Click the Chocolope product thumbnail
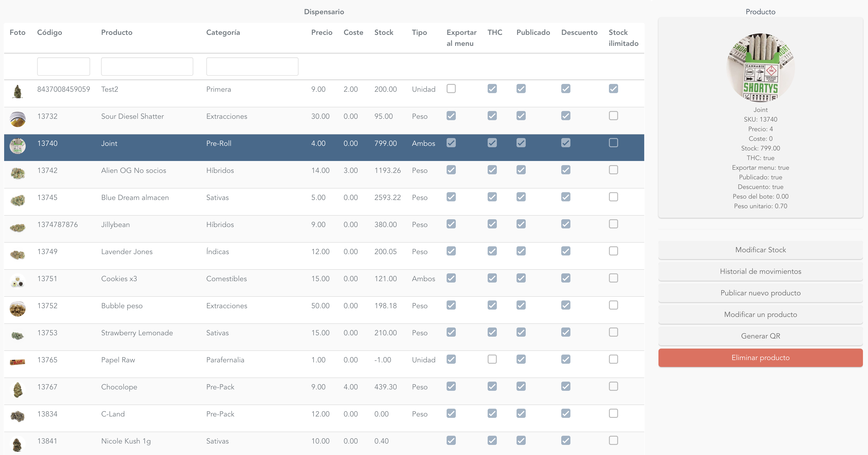 [x=17, y=390]
